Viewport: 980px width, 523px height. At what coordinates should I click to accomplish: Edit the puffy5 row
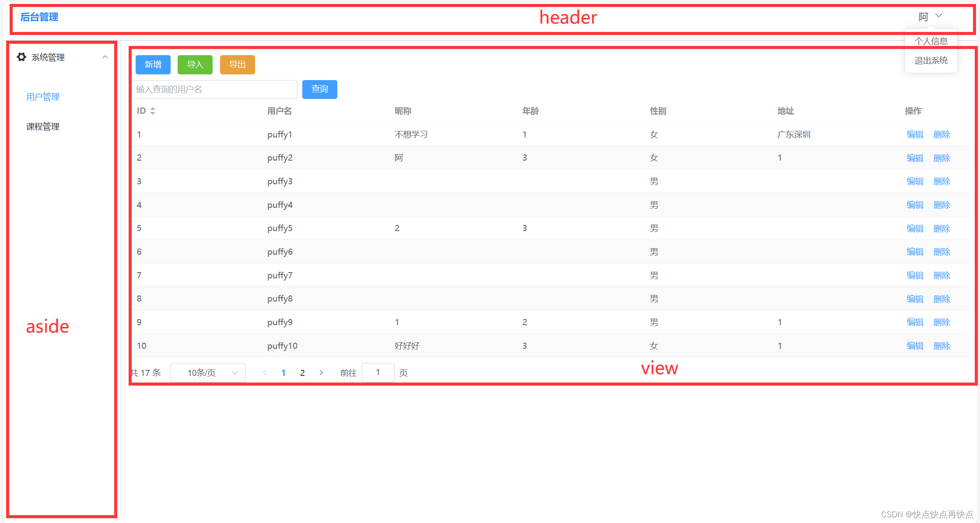915,228
